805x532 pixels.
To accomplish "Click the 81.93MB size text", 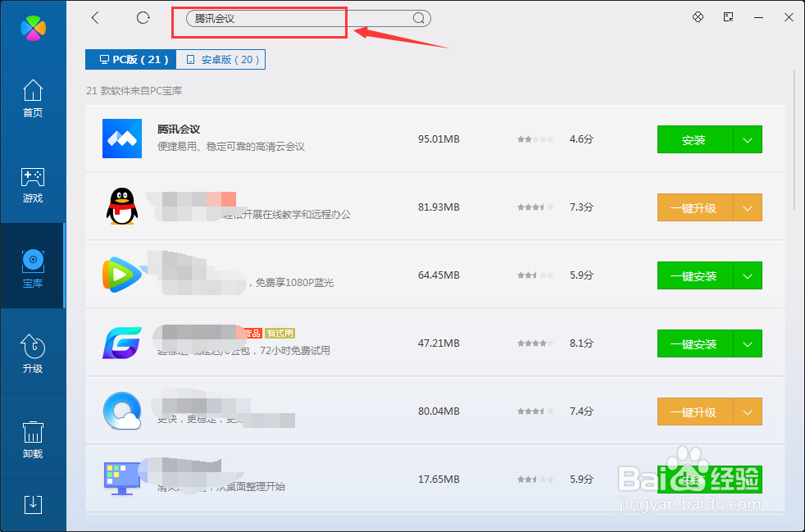I will pyautogui.click(x=439, y=207).
